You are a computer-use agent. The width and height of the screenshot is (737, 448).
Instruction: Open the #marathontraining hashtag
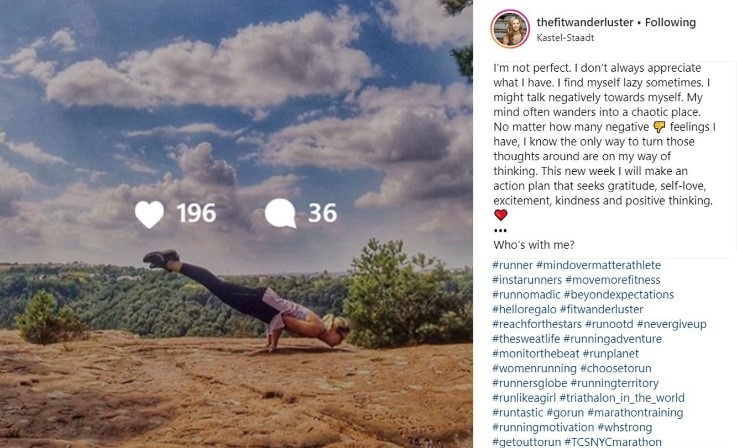pyautogui.click(x=635, y=413)
